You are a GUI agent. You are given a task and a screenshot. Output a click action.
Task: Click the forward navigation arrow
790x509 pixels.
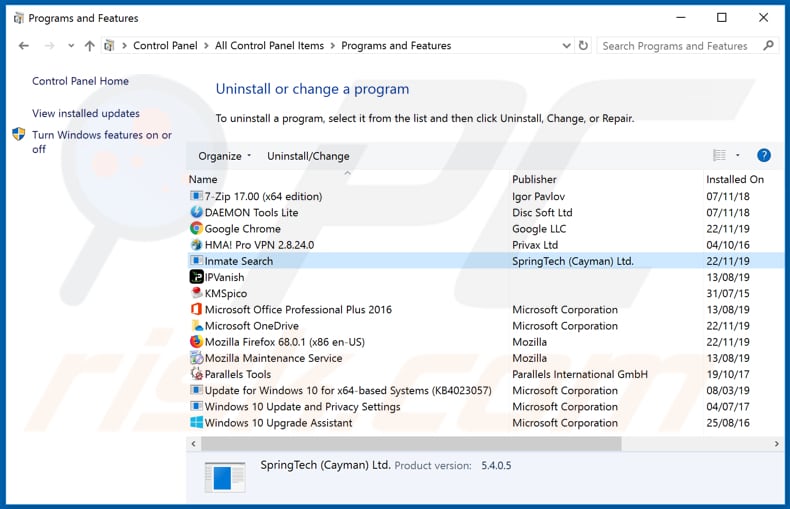(49, 46)
